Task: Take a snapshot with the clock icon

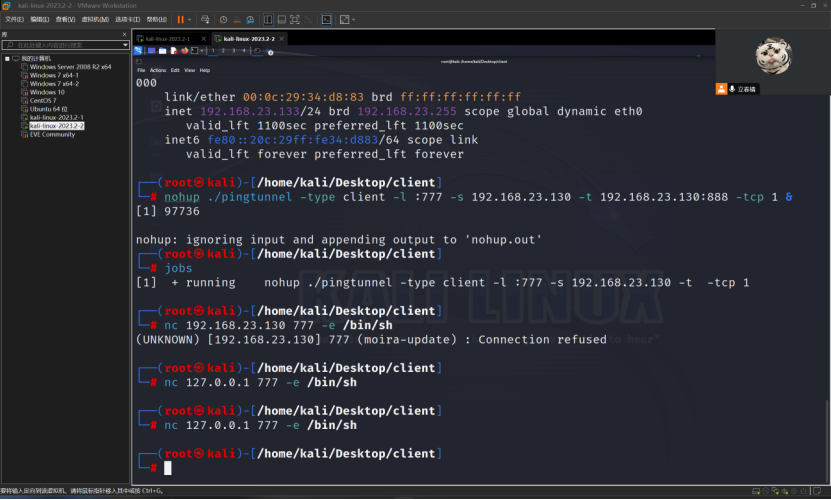Action: [223, 20]
